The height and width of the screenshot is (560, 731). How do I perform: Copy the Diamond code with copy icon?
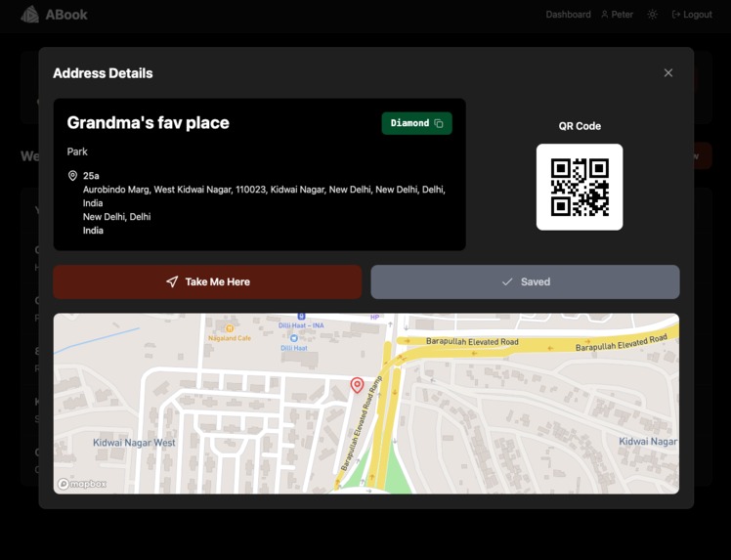(x=439, y=123)
